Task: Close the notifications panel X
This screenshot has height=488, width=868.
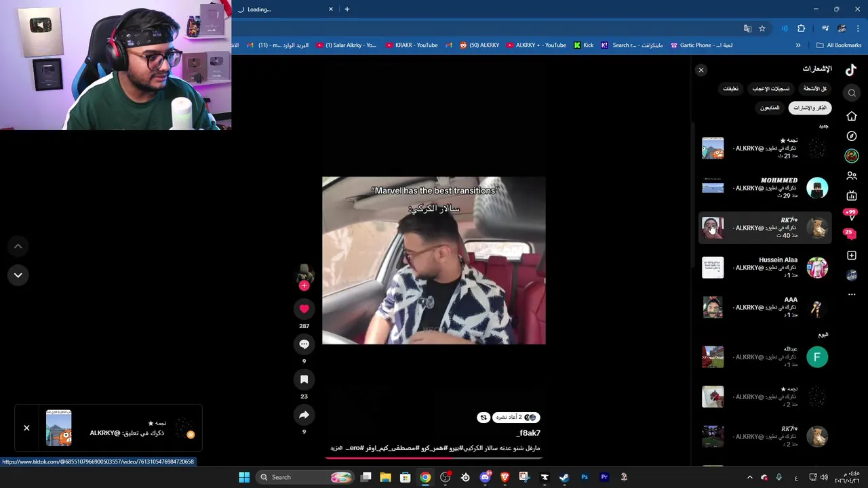Action: (x=701, y=70)
